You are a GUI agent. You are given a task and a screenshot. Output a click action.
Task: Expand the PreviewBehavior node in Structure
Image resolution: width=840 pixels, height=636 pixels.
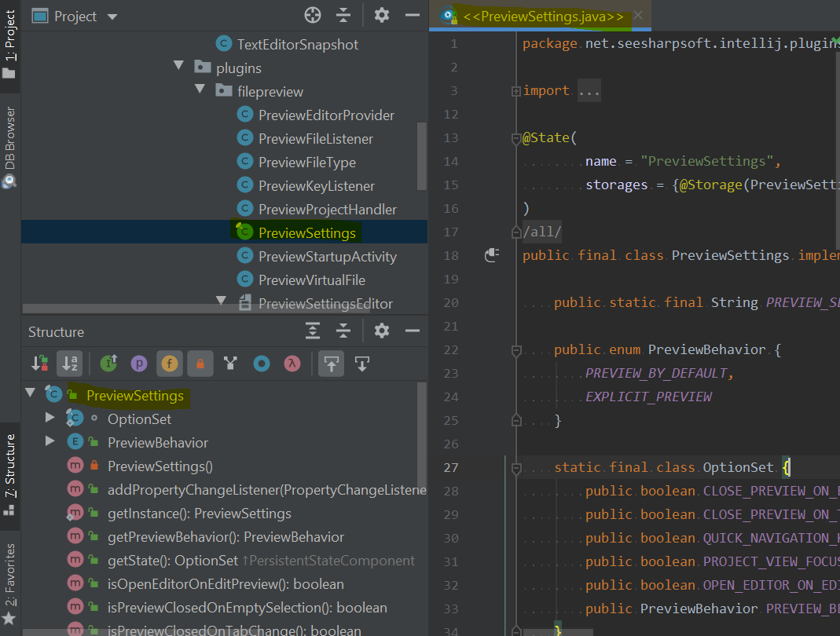click(49, 441)
